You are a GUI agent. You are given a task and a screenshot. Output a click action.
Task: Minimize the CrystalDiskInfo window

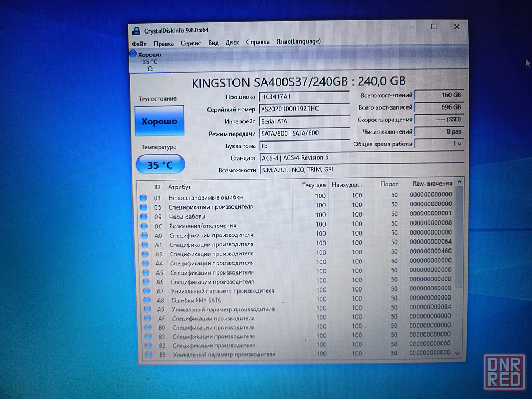pyautogui.click(x=412, y=27)
